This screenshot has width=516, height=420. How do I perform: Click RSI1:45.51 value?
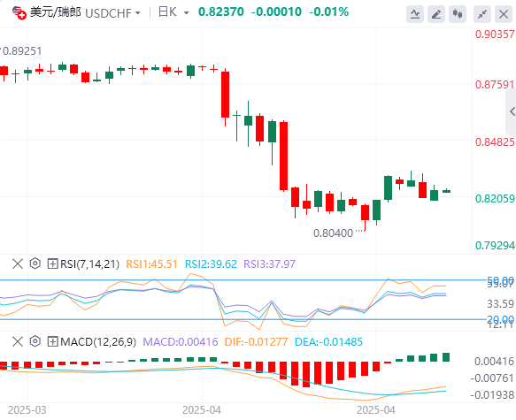click(151, 263)
